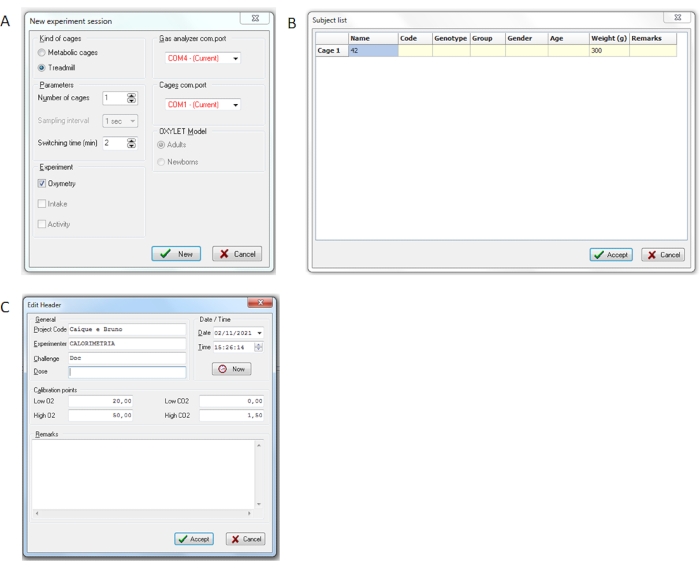
Task: Open the Sampling interval dropdown
Action: point(133,121)
